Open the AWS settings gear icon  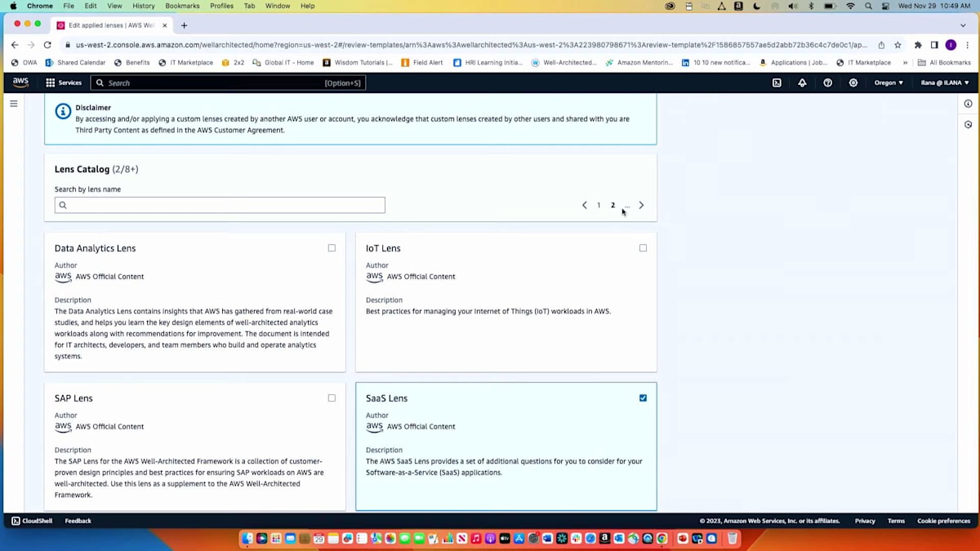click(x=853, y=82)
